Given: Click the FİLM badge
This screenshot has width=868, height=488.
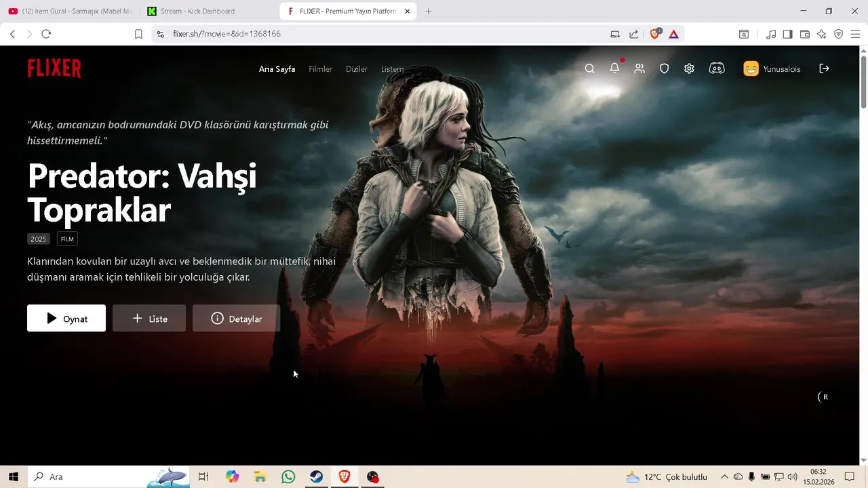Looking at the screenshot, I should click(x=67, y=239).
